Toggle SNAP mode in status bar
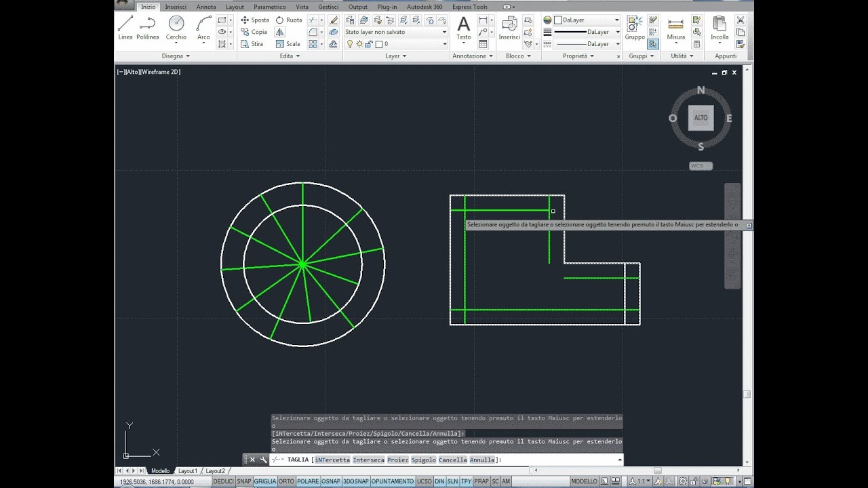 click(243, 481)
